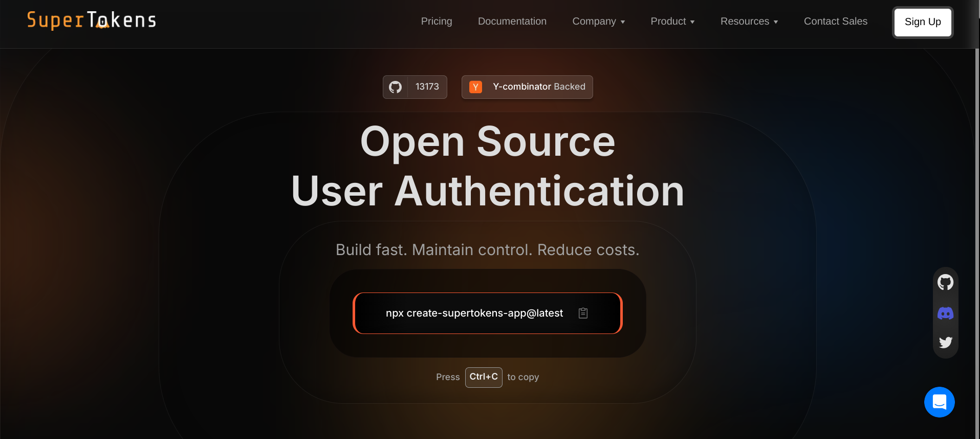Image resolution: width=980 pixels, height=439 pixels.
Task: Expand the Company dropdown menu
Action: tap(599, 21)
